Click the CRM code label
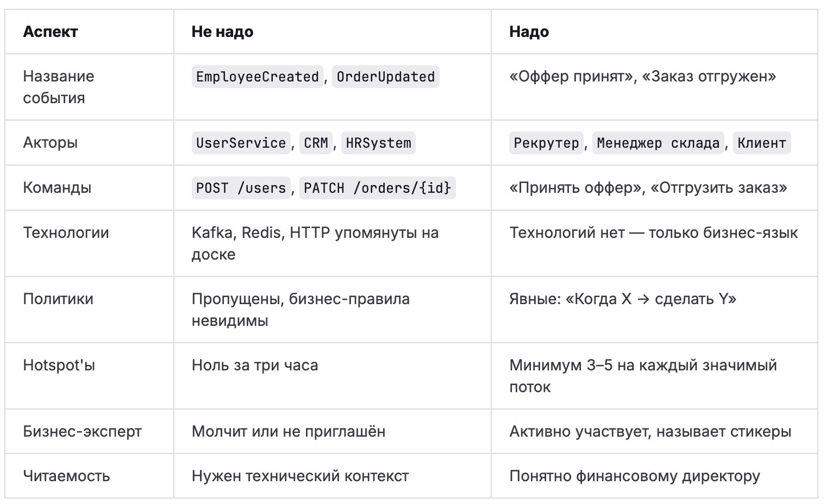Image resolution: width=826 pixels, height=504 pixels. click(x=316, y=143)
